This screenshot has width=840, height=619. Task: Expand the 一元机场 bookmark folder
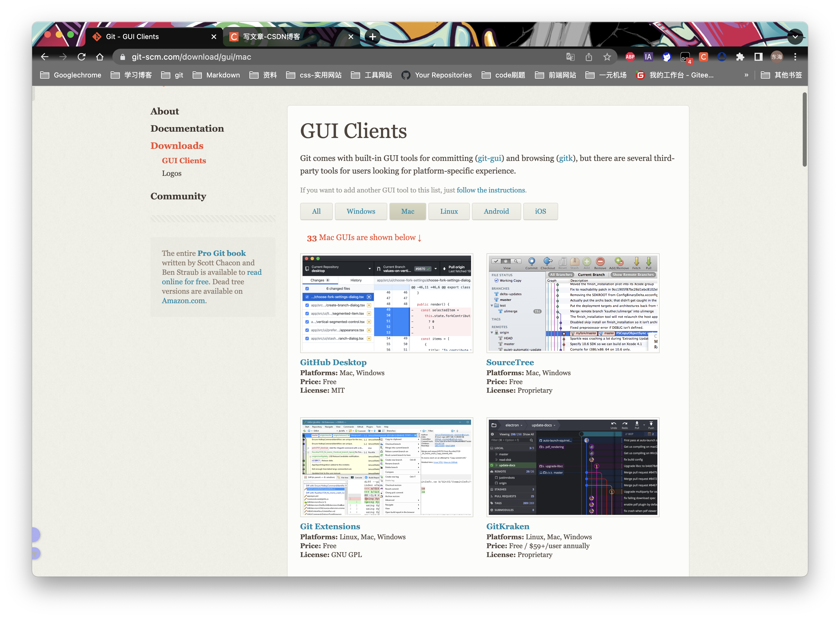tap(606, 75)
